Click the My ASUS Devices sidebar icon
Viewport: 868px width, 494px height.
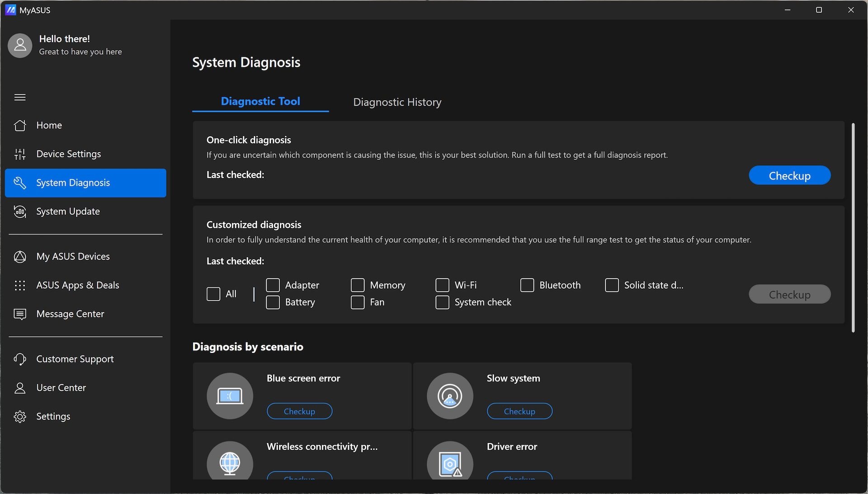pos(20,257)
